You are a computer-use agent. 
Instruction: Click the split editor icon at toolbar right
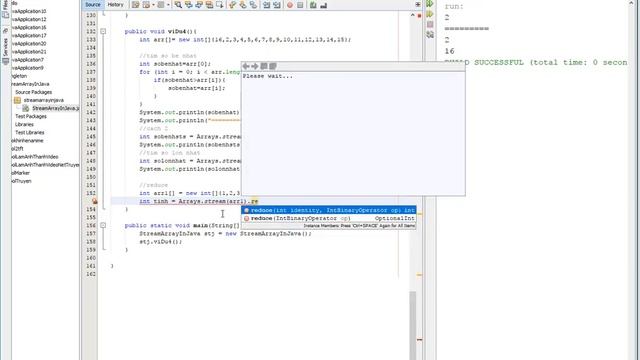pyautogui.click(x=418, y=4)
